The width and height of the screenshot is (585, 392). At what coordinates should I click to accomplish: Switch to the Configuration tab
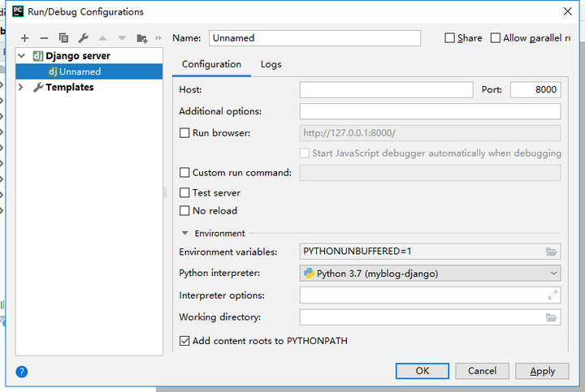click(211, 64)
